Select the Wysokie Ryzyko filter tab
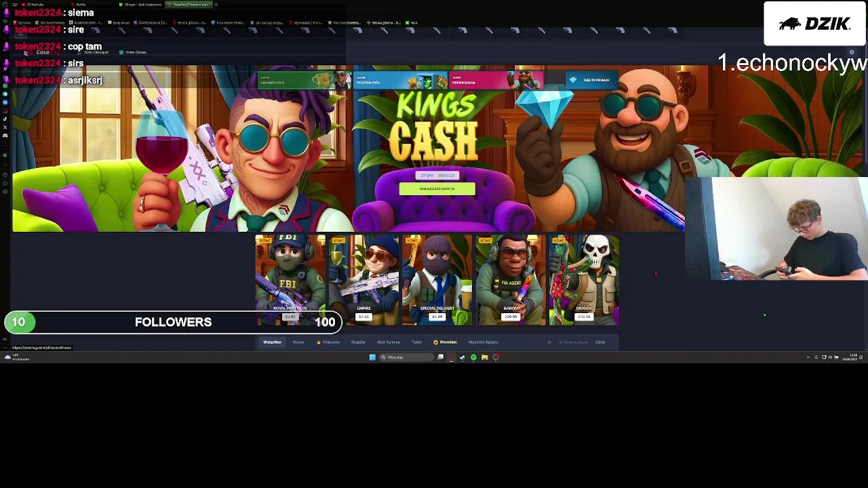 point(484,342)
